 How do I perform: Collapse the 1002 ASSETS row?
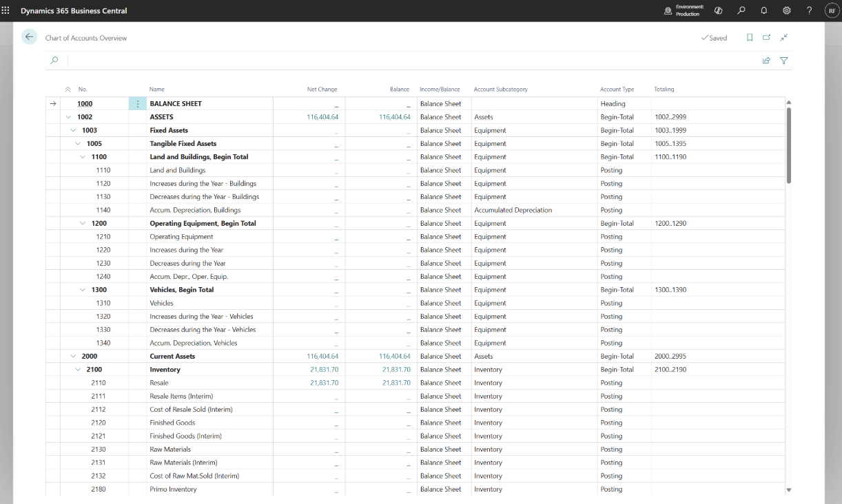[68, 117]
